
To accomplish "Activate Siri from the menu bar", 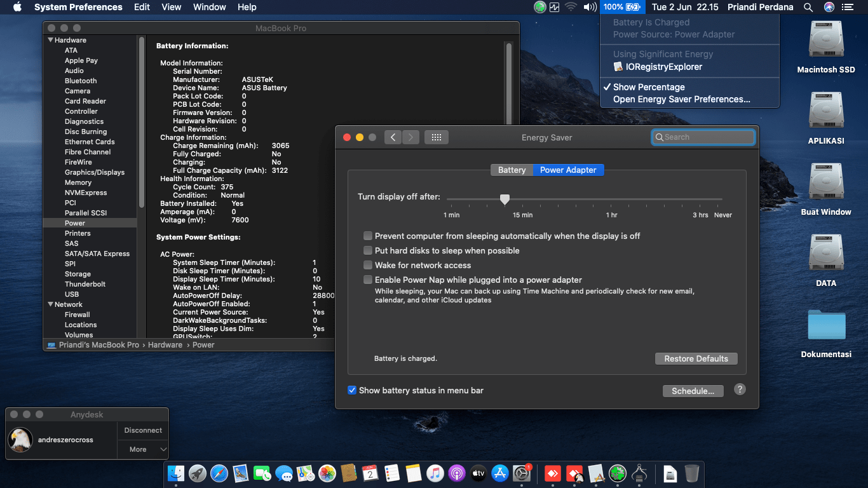I will tap(829, 7).
